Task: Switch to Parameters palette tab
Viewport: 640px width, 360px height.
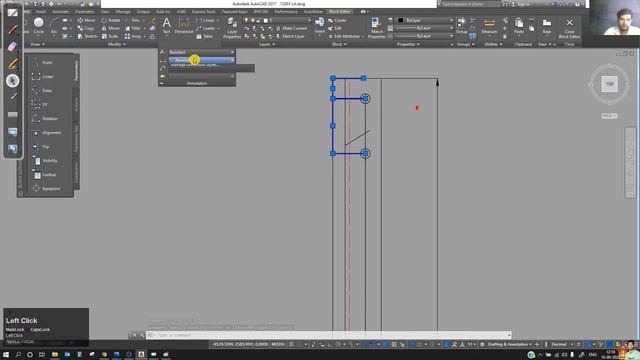Action: point(76,70)
